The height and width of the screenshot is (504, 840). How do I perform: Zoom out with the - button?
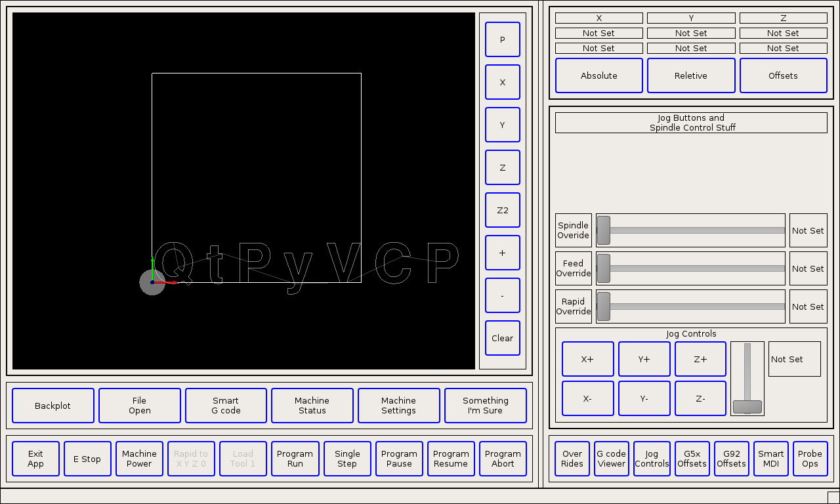click(x=503, y=295)
